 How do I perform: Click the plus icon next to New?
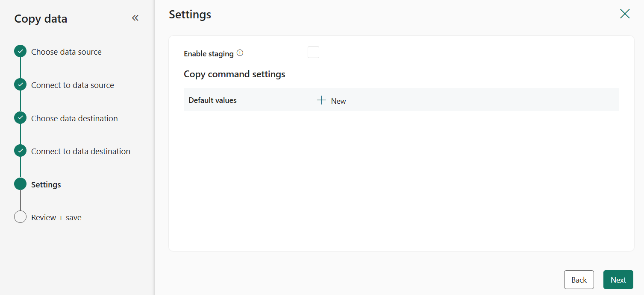click(321, 100)
